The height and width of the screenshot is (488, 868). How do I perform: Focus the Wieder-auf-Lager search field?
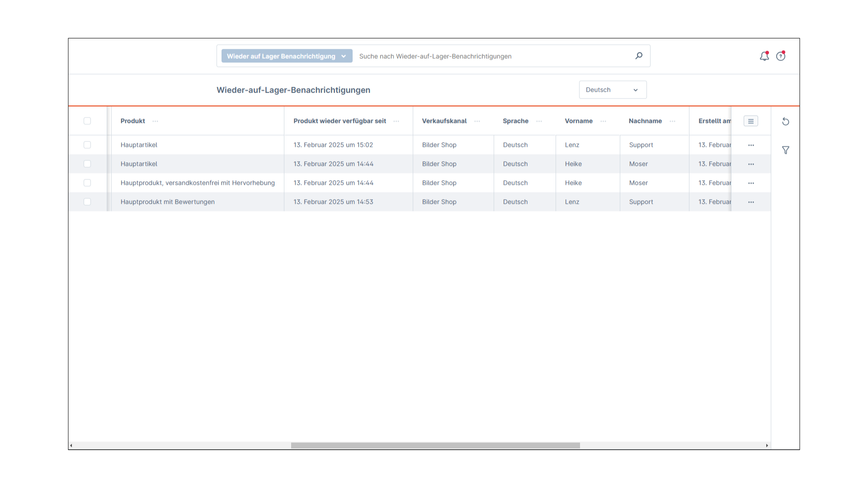click(493, 56)
